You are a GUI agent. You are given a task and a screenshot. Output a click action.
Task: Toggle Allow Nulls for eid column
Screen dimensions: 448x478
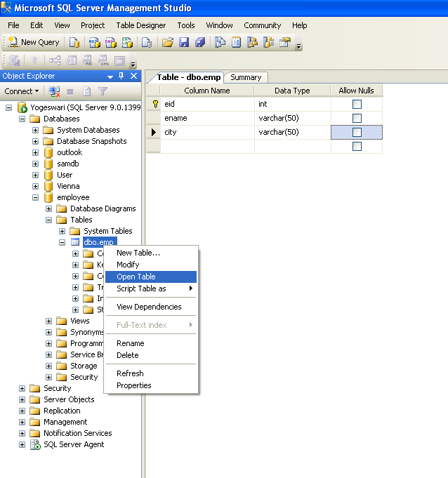[x=357, y=105]
